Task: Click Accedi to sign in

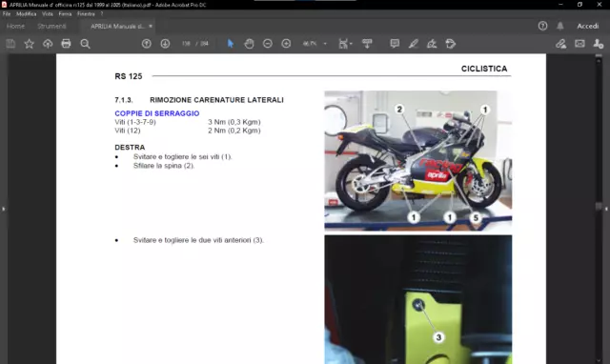Action: pos(587,26)
